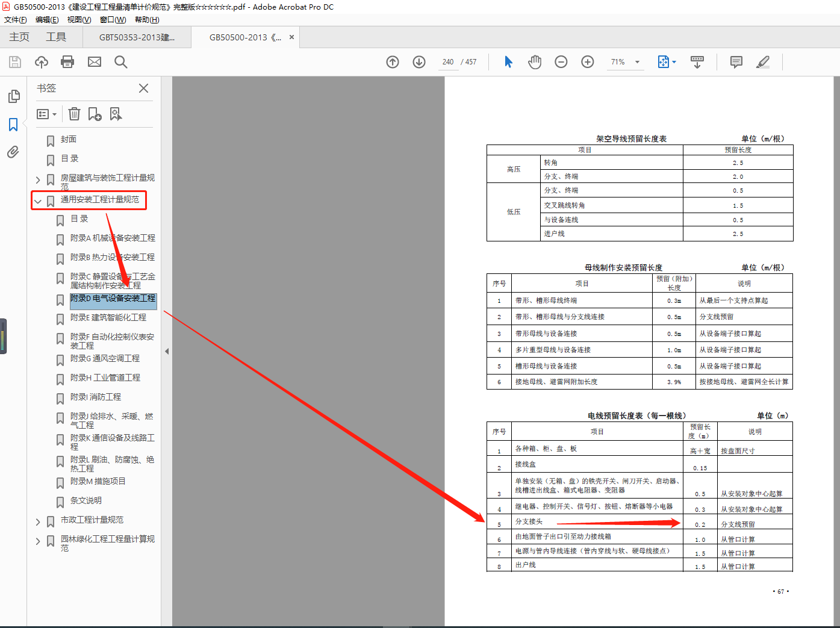Zoom in with plus icon
Viewport: 840px width, 628px height.
588,62
